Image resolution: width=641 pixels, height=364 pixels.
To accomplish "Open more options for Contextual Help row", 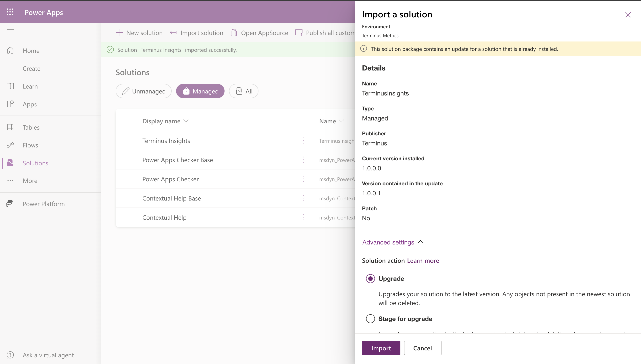I will coord(303,217).
